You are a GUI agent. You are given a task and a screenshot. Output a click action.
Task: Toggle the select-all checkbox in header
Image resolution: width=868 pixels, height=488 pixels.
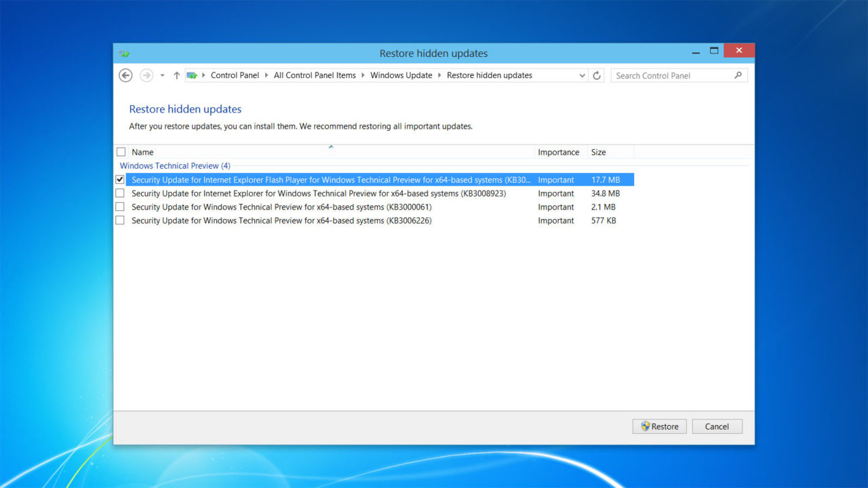tap(121, 152)
